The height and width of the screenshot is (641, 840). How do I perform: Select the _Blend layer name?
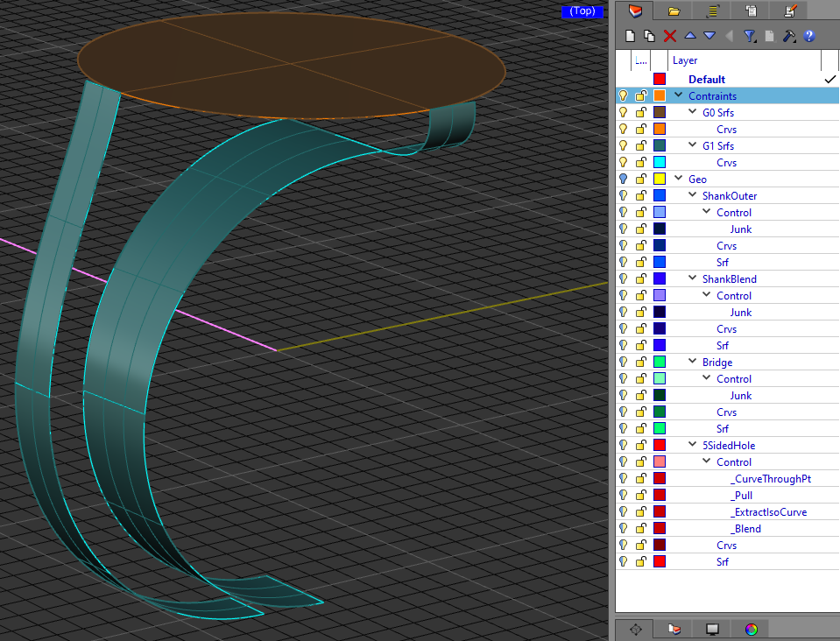click(x=745, y=529)
